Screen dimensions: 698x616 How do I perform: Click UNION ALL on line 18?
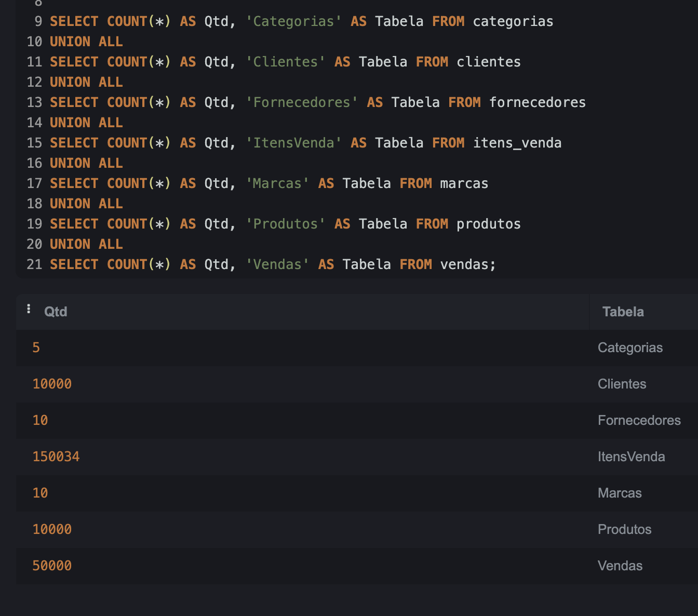86,204
